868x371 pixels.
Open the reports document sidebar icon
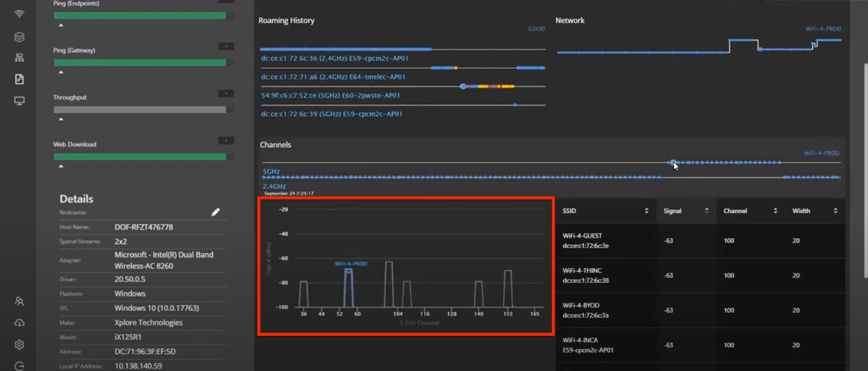[x=20, y=79]
